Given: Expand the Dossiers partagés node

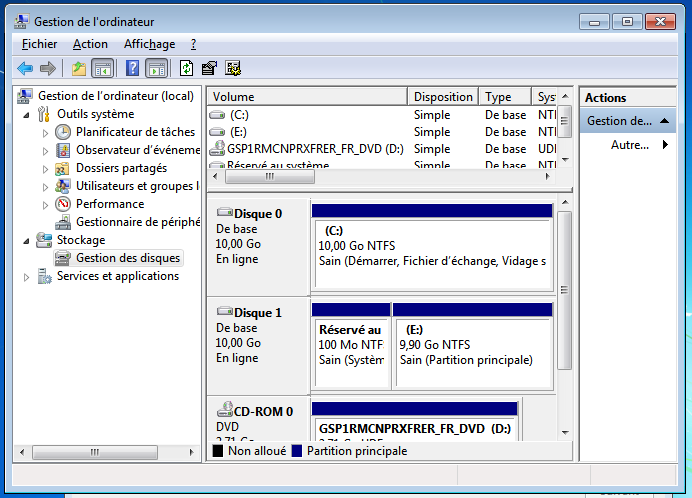Looking at the screenshot, I should tap(45, 169).
